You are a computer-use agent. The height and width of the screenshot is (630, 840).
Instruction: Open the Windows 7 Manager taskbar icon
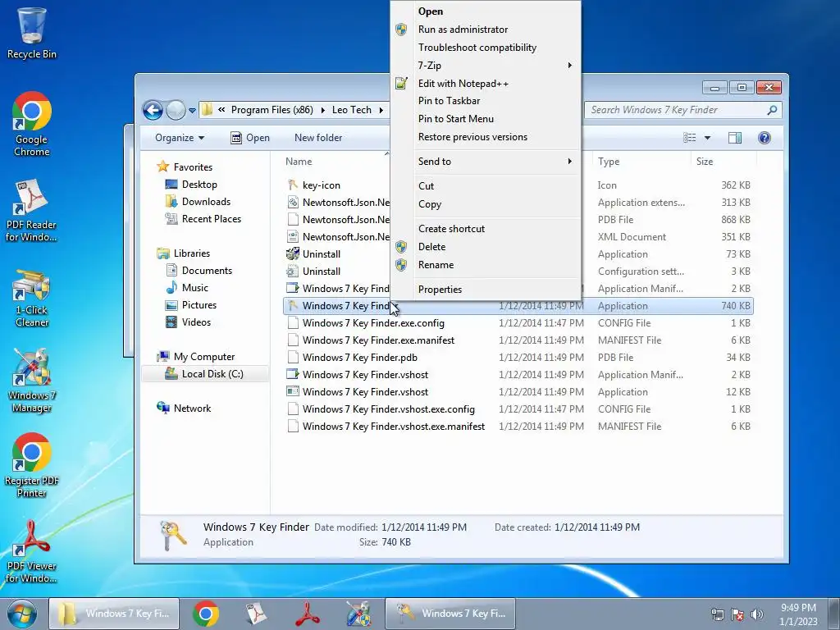pyautogui.click(x=358, y=614)
